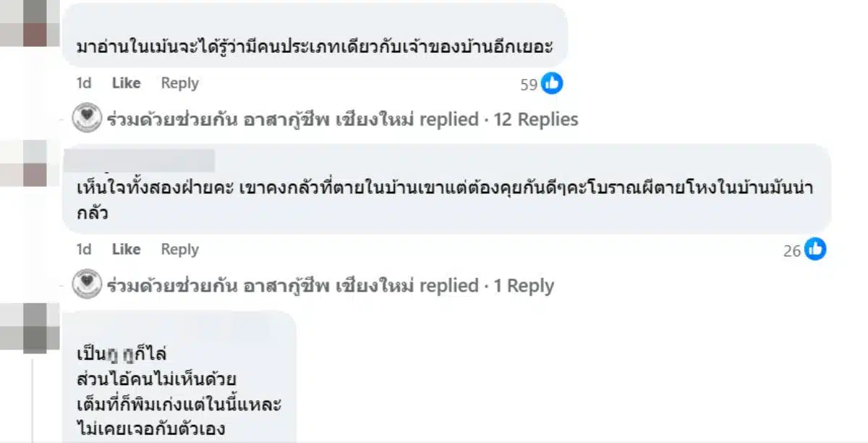
Task: Expand the 12 Replies thread
Action: [x=535, y=119]
